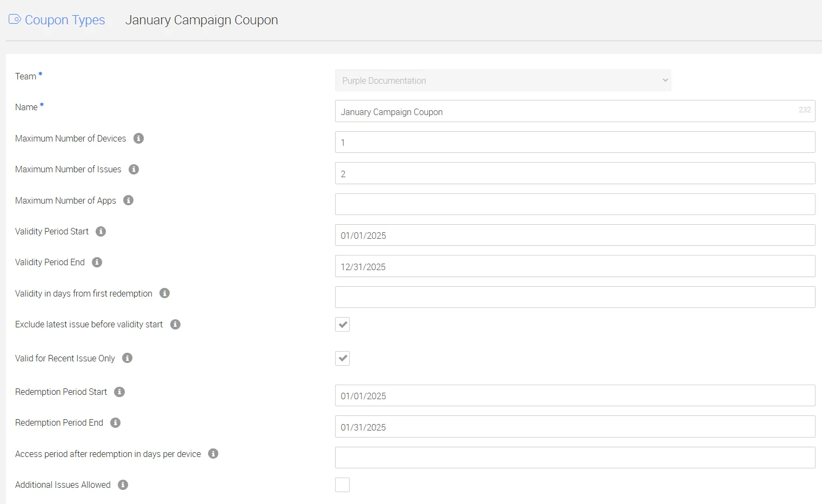Image resolution: width=822 pixels, height=504 pixels.
Task: Uncheck the Valid for Recent Issue Only checkbox
Action: point(343,358)
